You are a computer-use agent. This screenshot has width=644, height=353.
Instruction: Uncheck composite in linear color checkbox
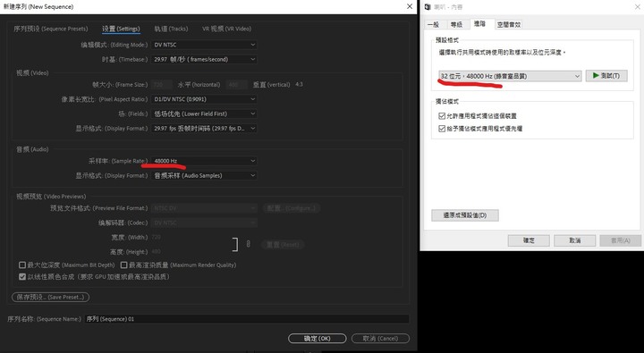[22, 277]
